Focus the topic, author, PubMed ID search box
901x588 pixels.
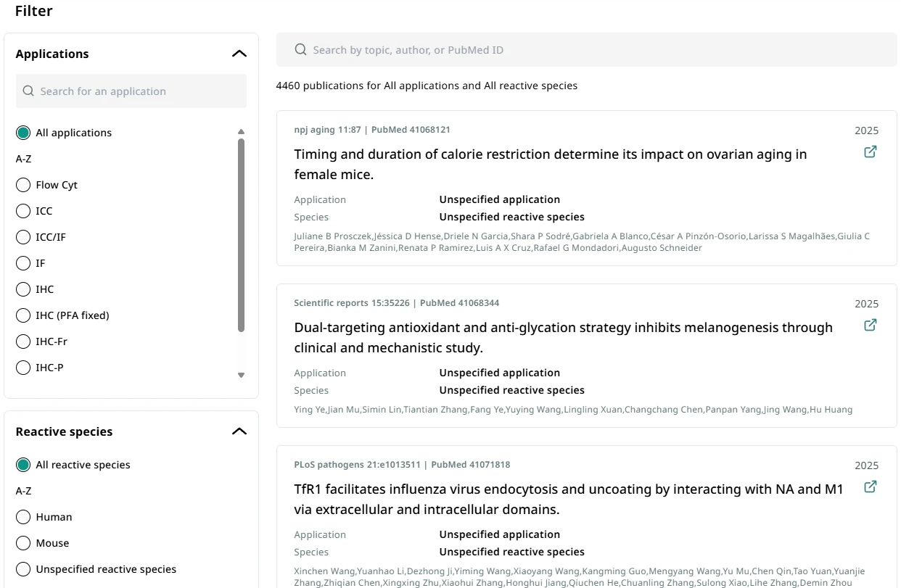tap(595, 50)
